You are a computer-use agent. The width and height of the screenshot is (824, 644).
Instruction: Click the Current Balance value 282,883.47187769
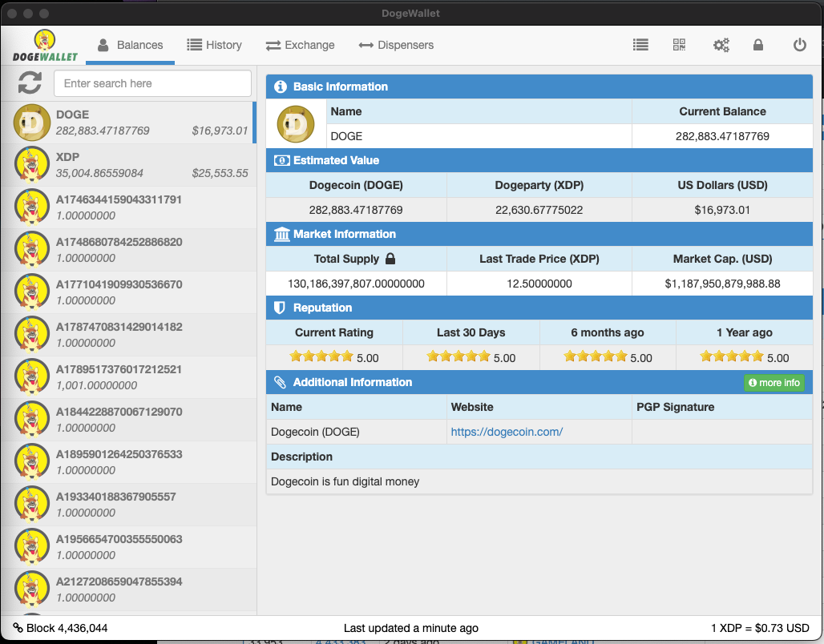(x=722, y=136)
